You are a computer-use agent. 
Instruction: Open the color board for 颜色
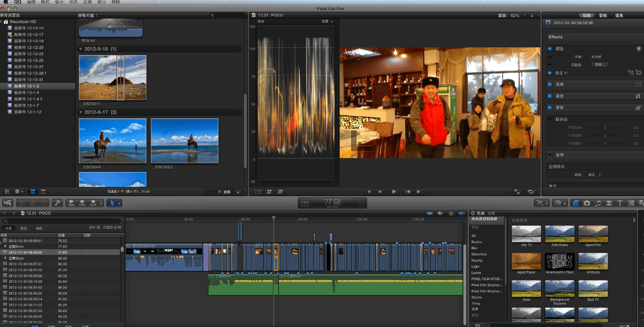click(x=638, y=48)
